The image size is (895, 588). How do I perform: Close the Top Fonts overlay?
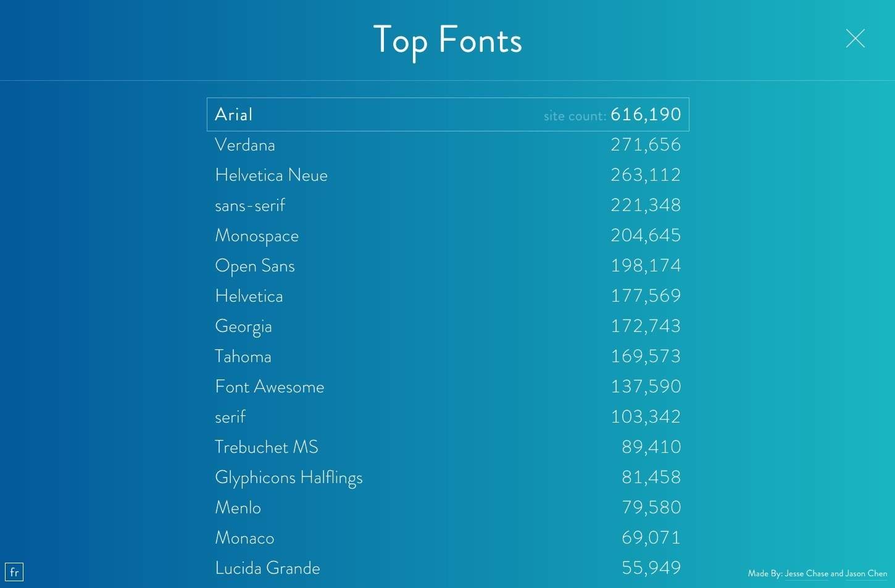[x=855, y=38]
